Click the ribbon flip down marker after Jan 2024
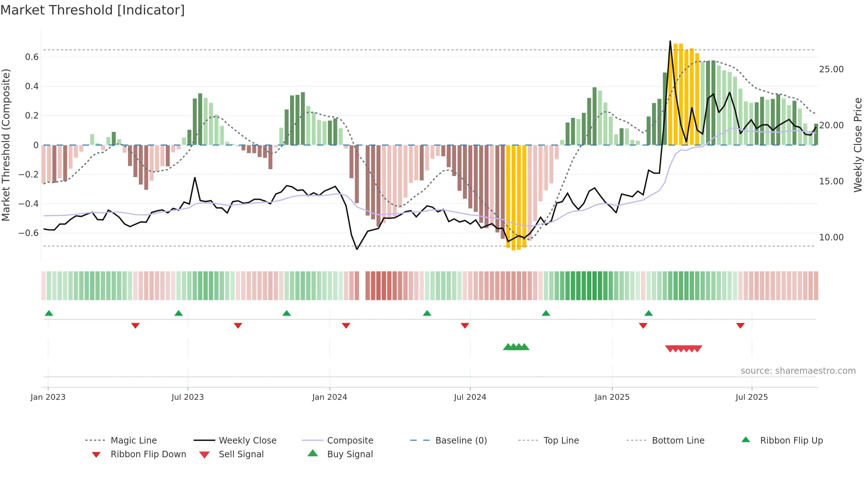 (346, 326)
